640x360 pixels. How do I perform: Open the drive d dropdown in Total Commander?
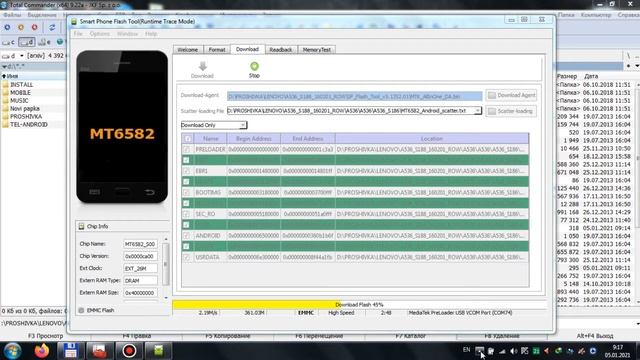click(22, 56)
